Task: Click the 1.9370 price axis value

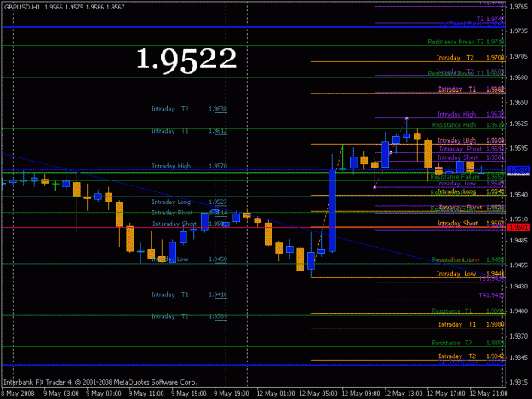Action: click(518, 336)
